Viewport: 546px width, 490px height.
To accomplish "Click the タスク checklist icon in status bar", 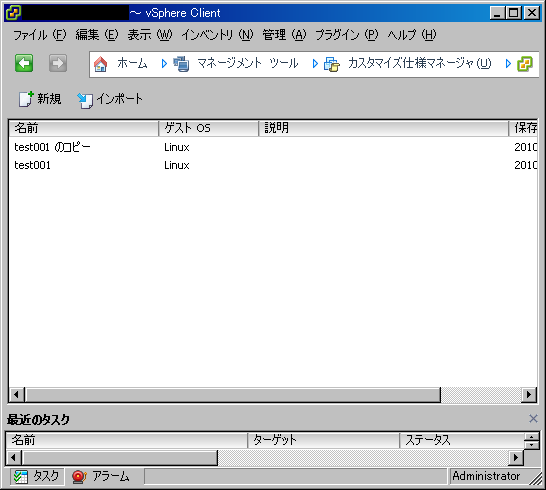I will (x=21, y=476).
